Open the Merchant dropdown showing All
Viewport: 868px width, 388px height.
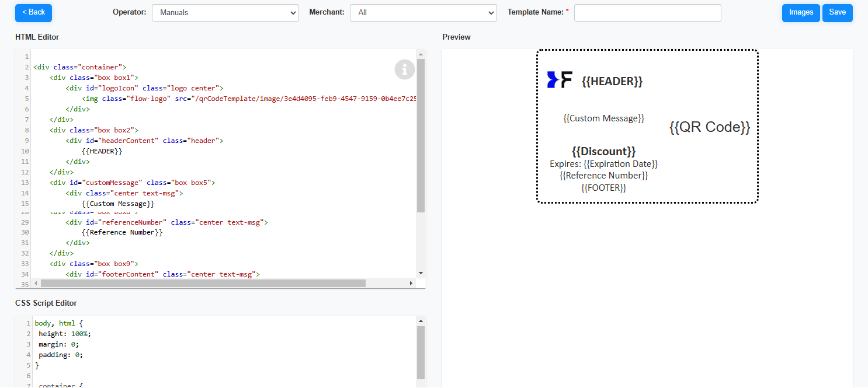click(423, 13)
